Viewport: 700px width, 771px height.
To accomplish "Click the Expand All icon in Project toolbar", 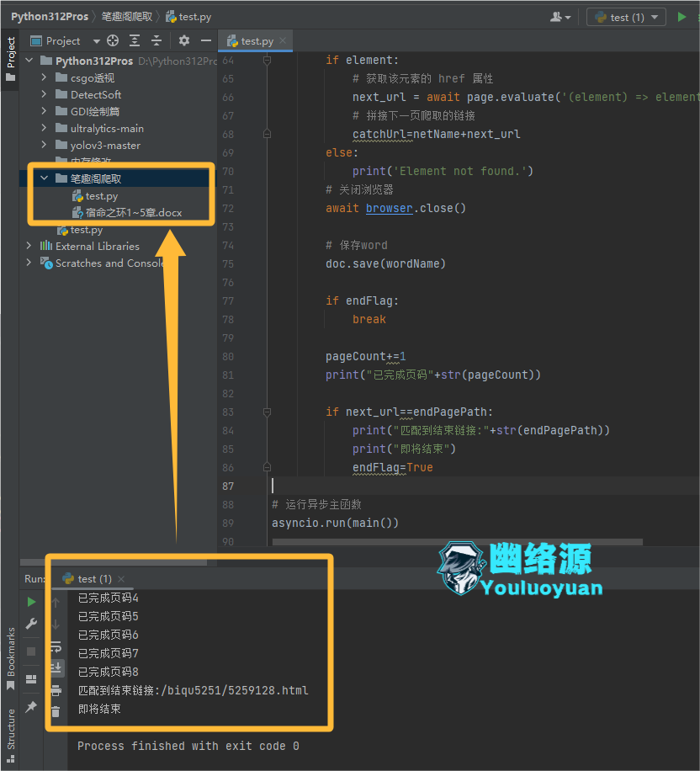I will (134, 40).
